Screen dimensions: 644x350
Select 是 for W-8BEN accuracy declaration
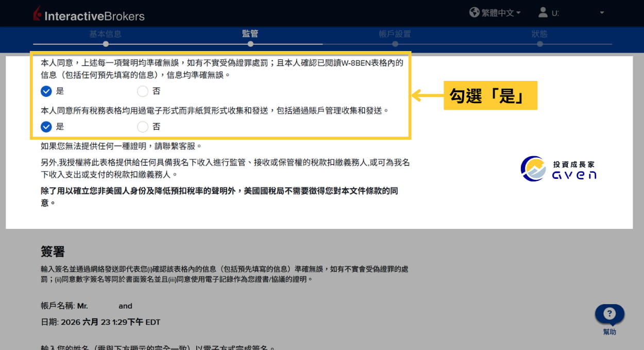tap(46, 91)
